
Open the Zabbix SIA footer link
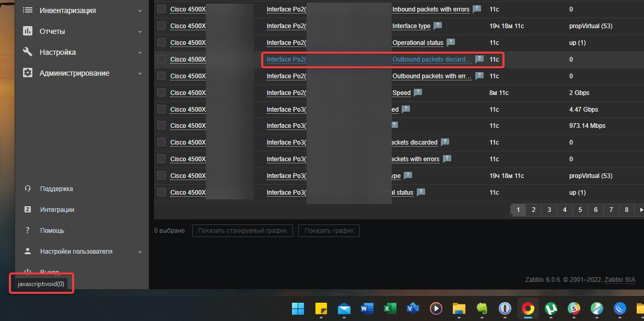coord(620,280)
